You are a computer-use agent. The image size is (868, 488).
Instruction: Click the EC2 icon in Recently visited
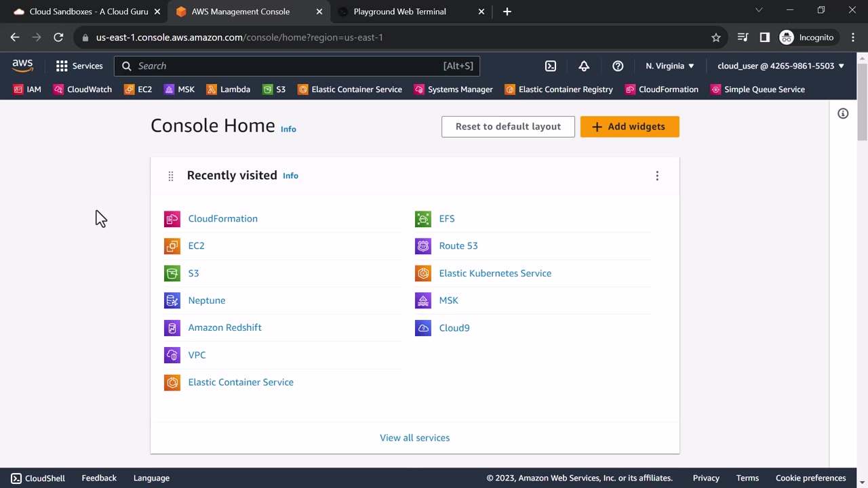(172, 246)
